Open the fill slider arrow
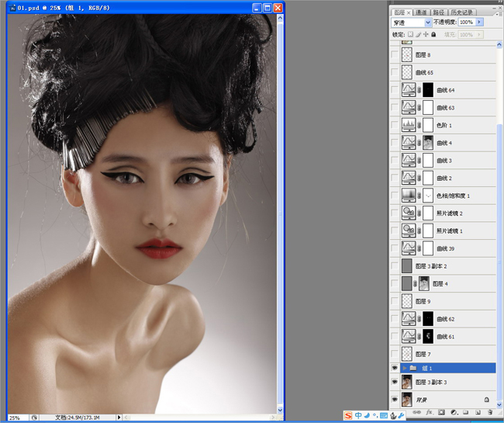This screenshot has height=423, width=504. (479, 34)
